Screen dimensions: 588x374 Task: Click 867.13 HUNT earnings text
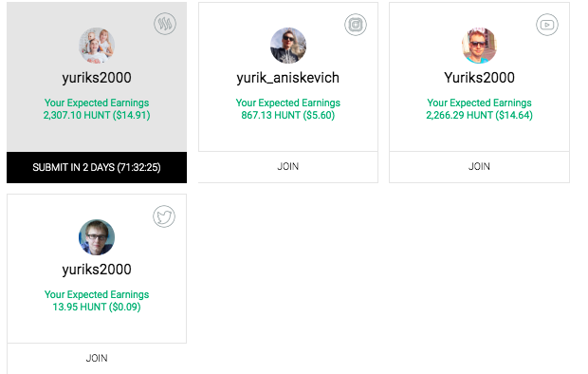pyautogui.click(x=288, y=115)
